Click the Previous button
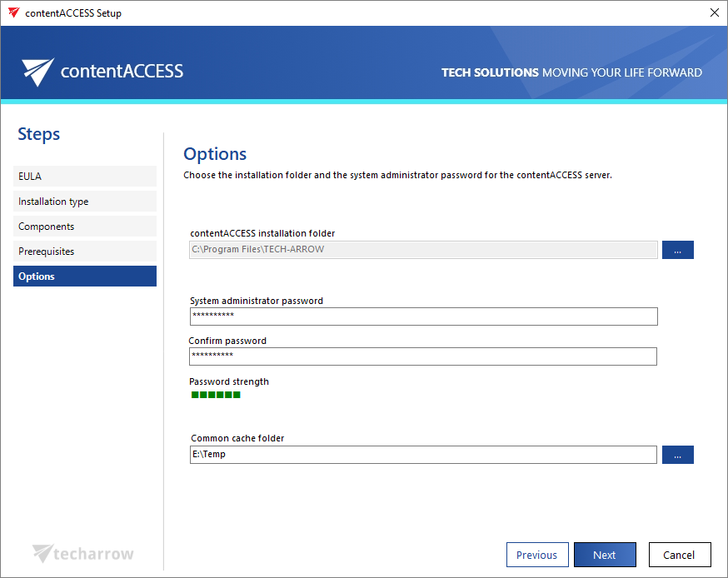The image size is (728, 578). (537, 554)
